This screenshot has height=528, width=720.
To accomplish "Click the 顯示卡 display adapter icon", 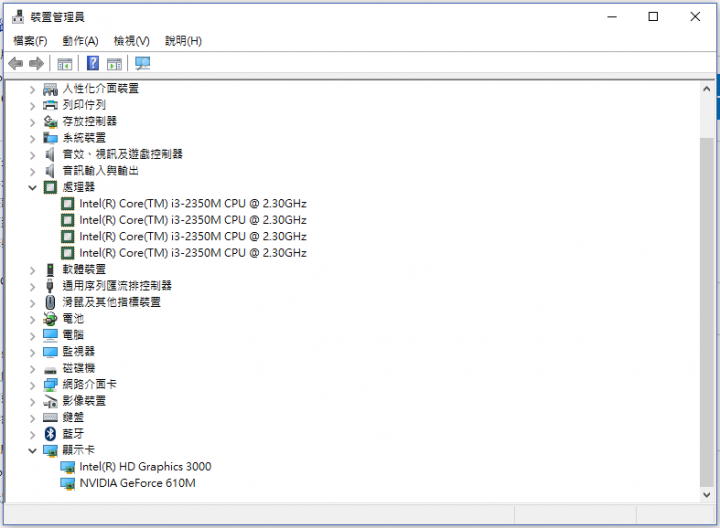I will pyautogui.click(x=50, y=450).
